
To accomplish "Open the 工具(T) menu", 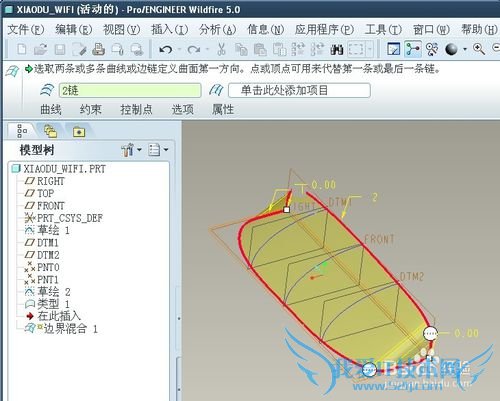I will [383, 30].
